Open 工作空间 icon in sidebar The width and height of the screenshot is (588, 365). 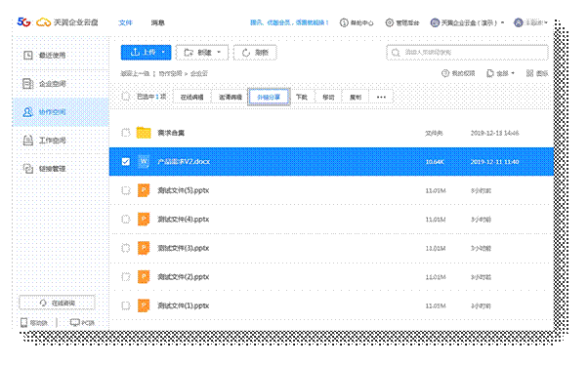click(x=28, y=141)
